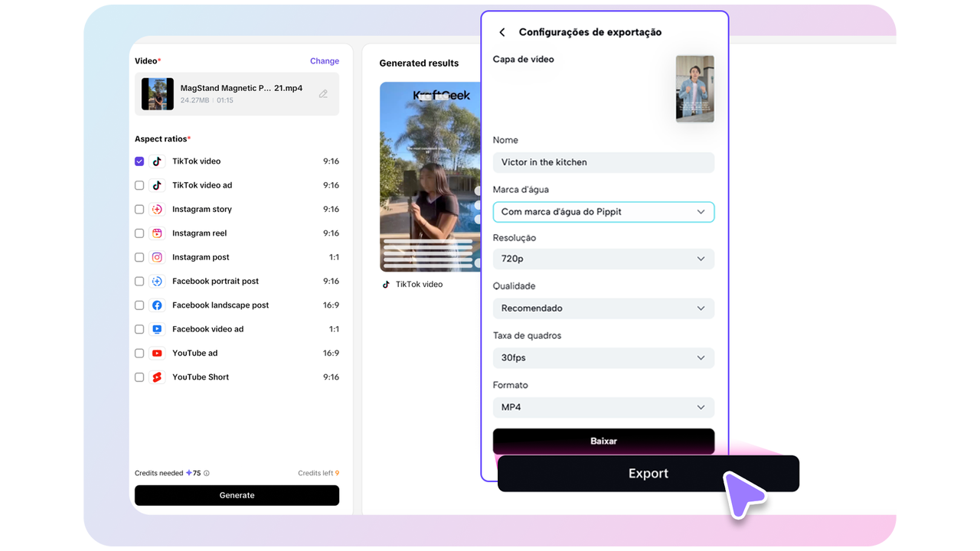980x551 pixels.
Task: Select the Instagram reel checkbox
Action: [x=139, y=233]
